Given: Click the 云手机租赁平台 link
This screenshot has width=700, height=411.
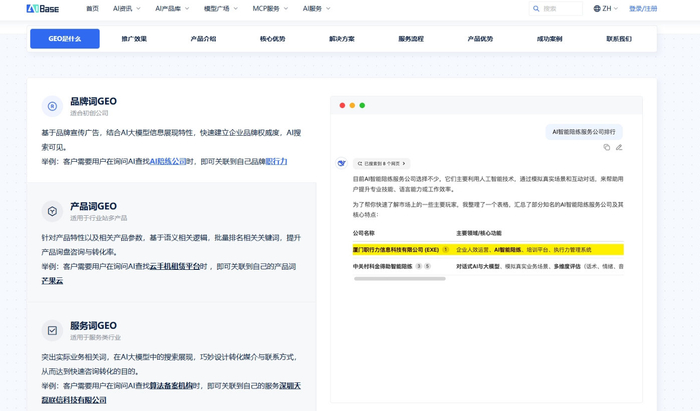Looking at the screenshot, I should (x=175, y=267).
